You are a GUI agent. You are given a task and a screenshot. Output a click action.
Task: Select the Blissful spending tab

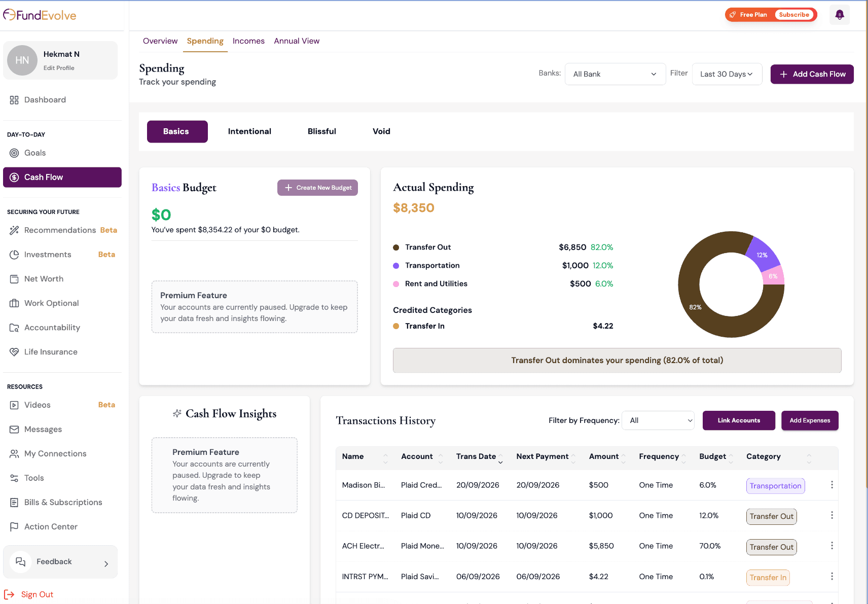(x=322, y=131)
